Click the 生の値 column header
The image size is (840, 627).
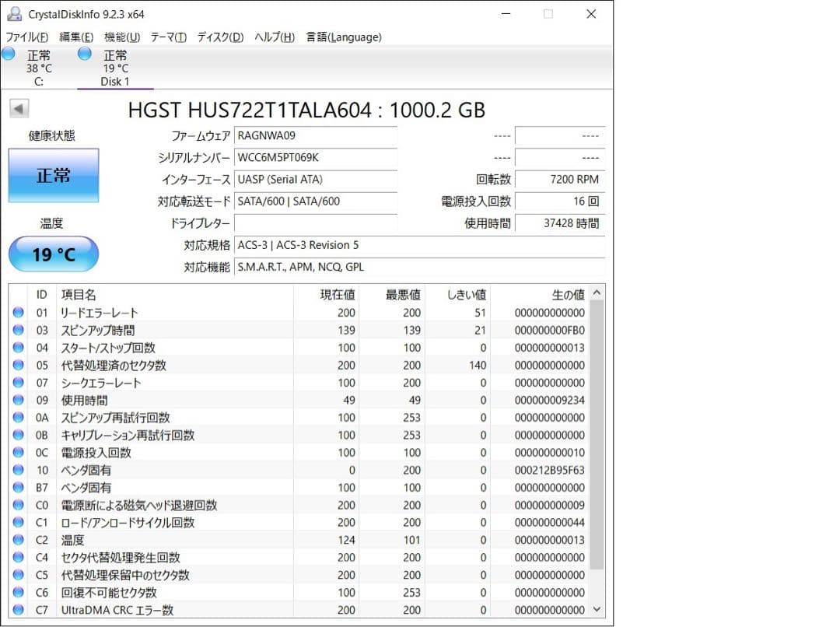(540, 295)
